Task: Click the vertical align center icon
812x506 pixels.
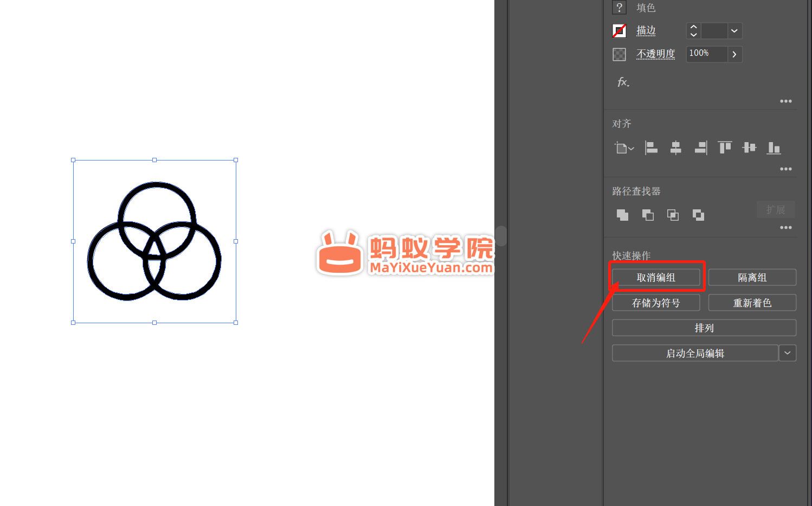Action: tap(749, 148)
